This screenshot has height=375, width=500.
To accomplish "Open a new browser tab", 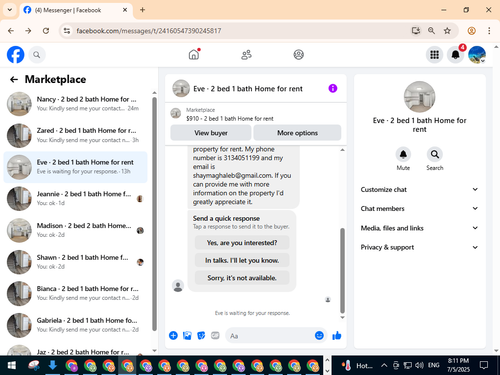I will (x=142, y=10).
